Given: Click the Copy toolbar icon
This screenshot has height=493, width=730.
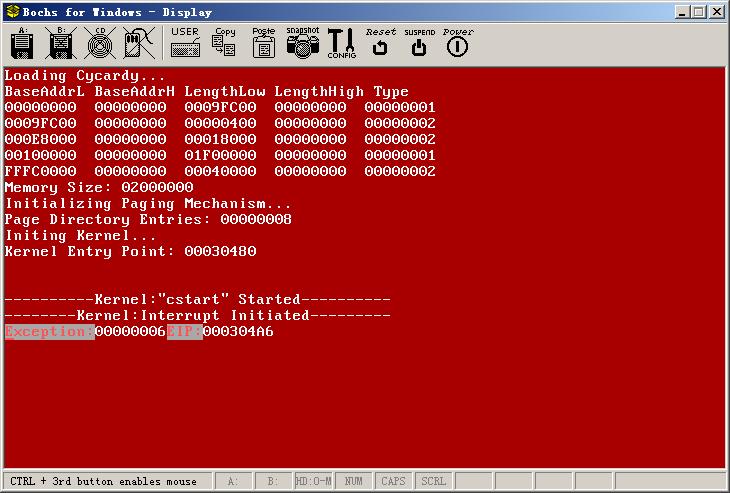Looking at the screenshot, I should pyautogui.click(x=224, y=43).
